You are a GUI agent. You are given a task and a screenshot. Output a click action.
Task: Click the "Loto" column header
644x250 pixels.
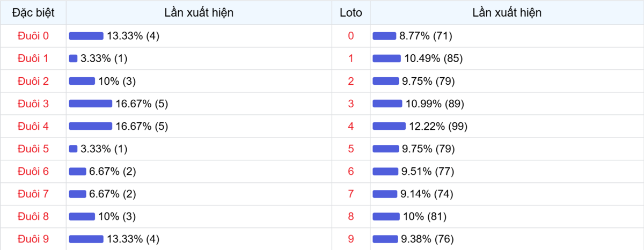[x=351, y=13]
